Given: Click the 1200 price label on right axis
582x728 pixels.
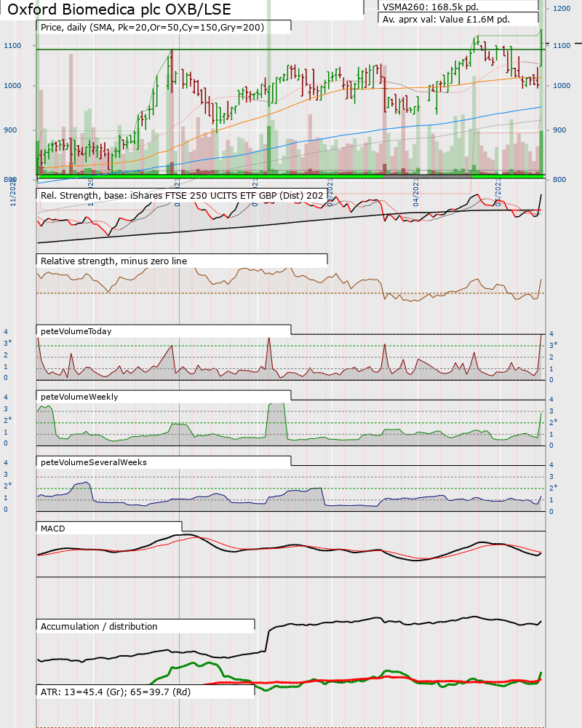Looking at the screenshot, I should point(562,8).
